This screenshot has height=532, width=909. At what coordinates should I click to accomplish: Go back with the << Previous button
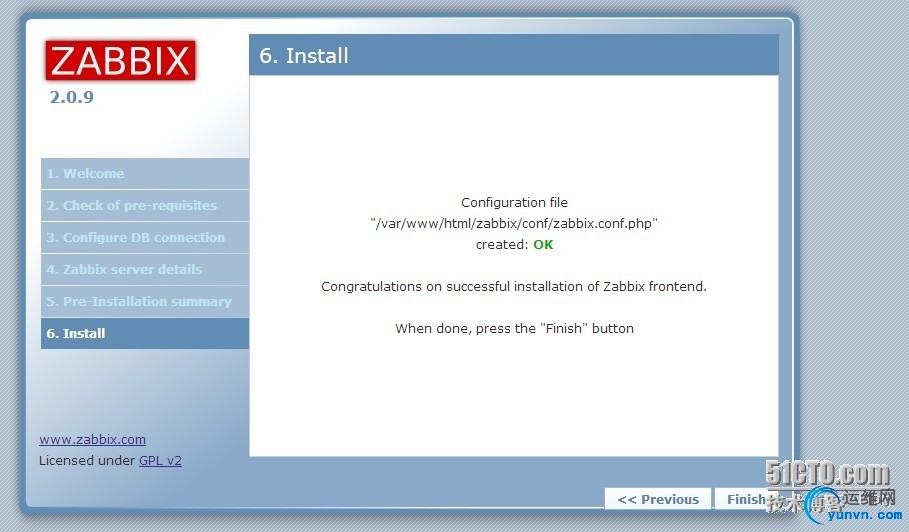pos(658,499)
